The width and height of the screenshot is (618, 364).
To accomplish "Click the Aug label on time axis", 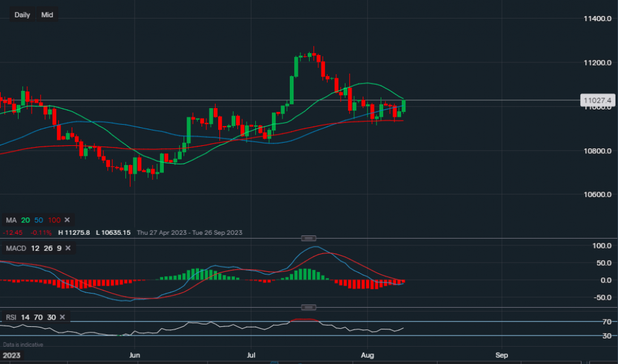I will coord(368,356).
